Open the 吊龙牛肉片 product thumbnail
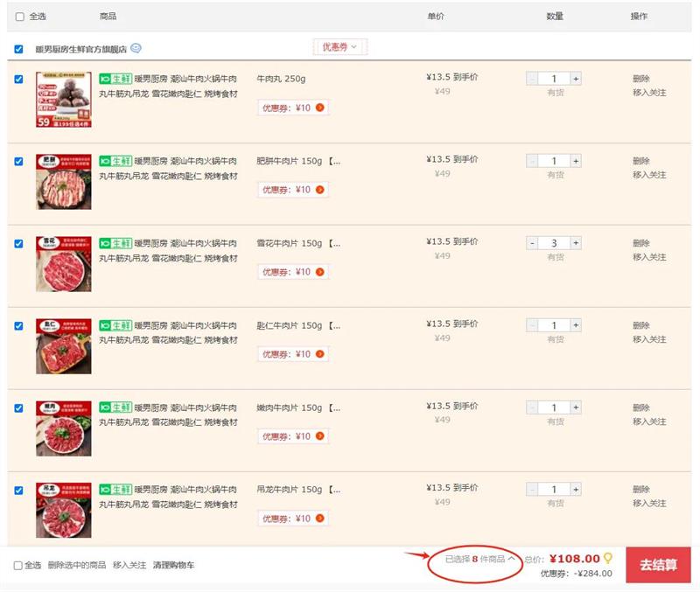 click(63, 511)
